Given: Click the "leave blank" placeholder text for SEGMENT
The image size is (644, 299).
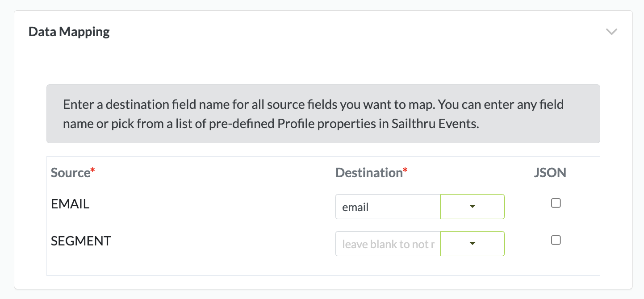Looking at the screenshot, I should point(388,244).
